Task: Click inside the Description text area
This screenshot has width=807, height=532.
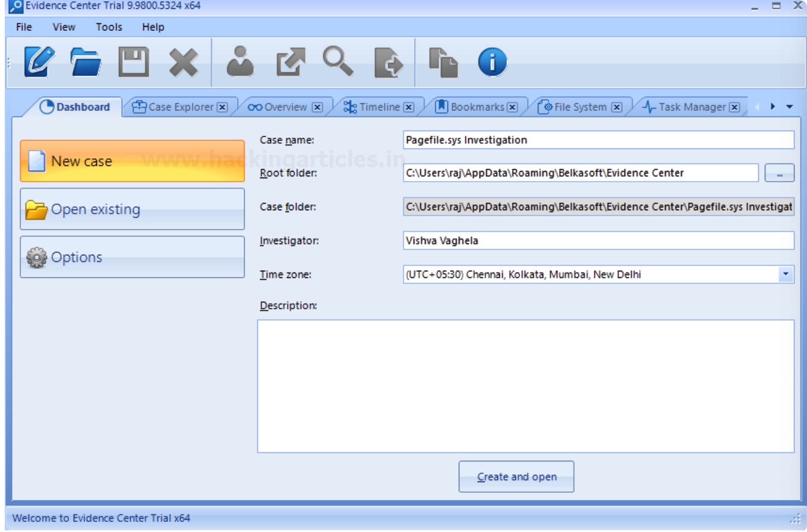Action: click(526, 387)
